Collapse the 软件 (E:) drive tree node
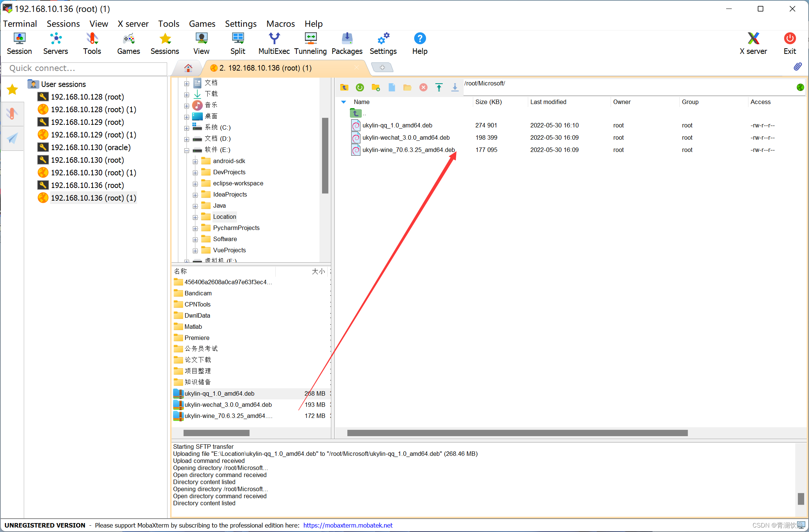Screen dimensions: 809x532 pyautogui.click(x=187, y=150)
